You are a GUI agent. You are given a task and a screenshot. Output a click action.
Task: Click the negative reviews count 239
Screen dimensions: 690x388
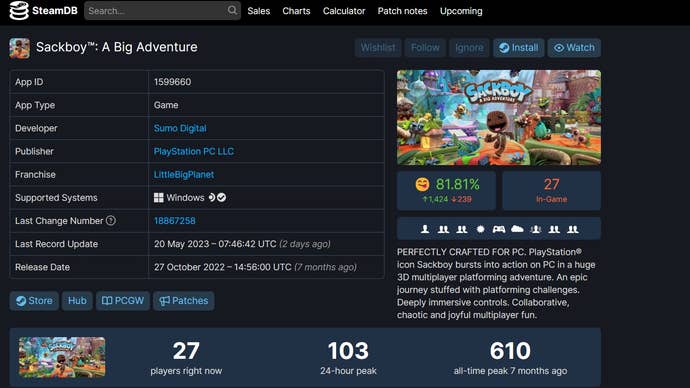coord(461,199)
